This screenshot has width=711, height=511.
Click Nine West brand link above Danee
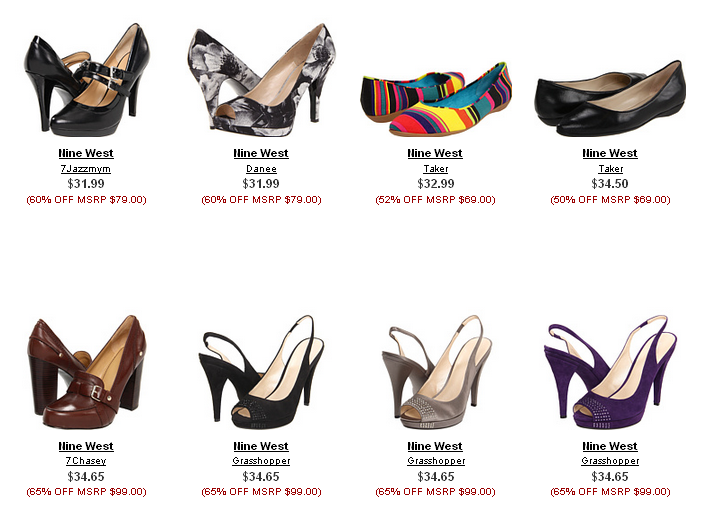pos(261,153)
